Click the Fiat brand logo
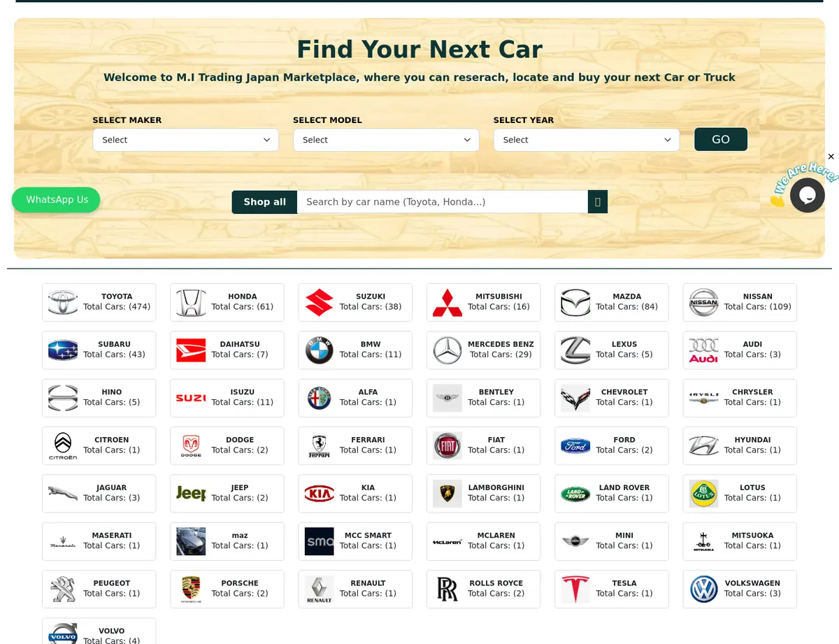 tap(447, 446)
